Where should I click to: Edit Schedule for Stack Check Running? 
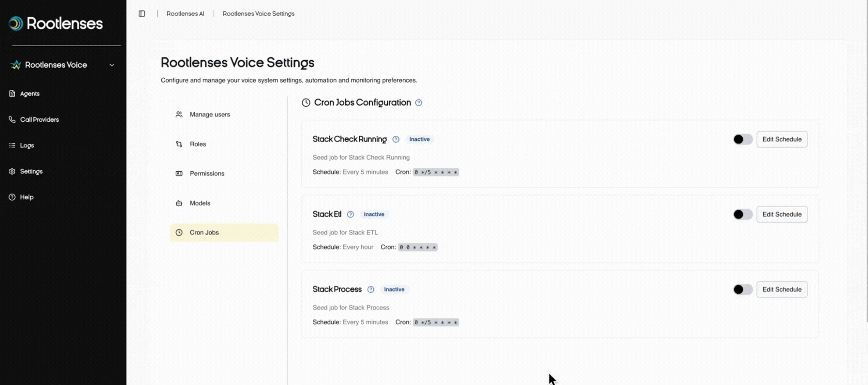[781, 139]
